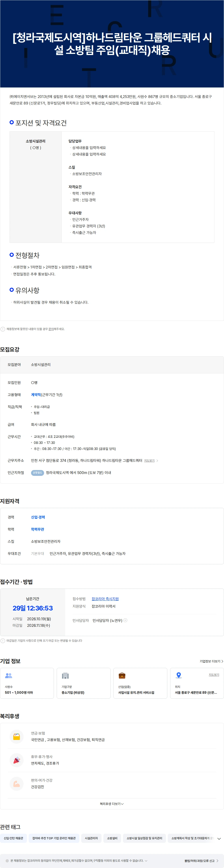Click the 신입·경력 career text
Viewport: 224px width, 868px height.
pyautogui.click(x=38, y=517)
